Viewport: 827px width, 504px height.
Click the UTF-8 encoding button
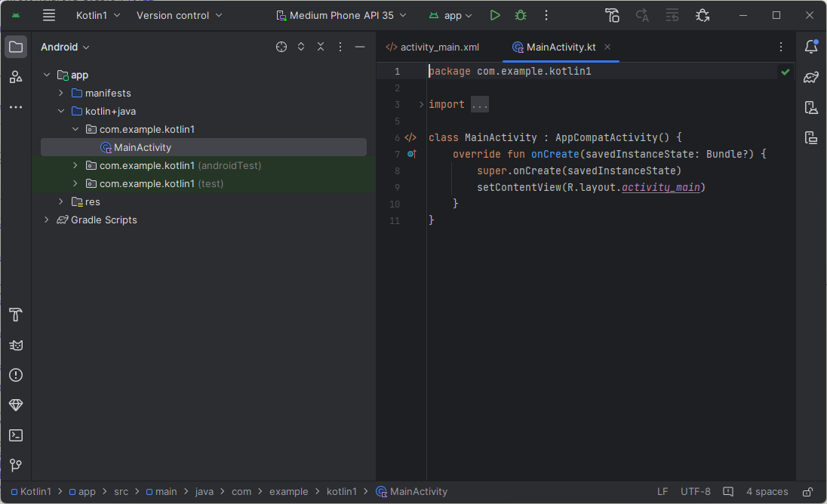coord(695,492)
